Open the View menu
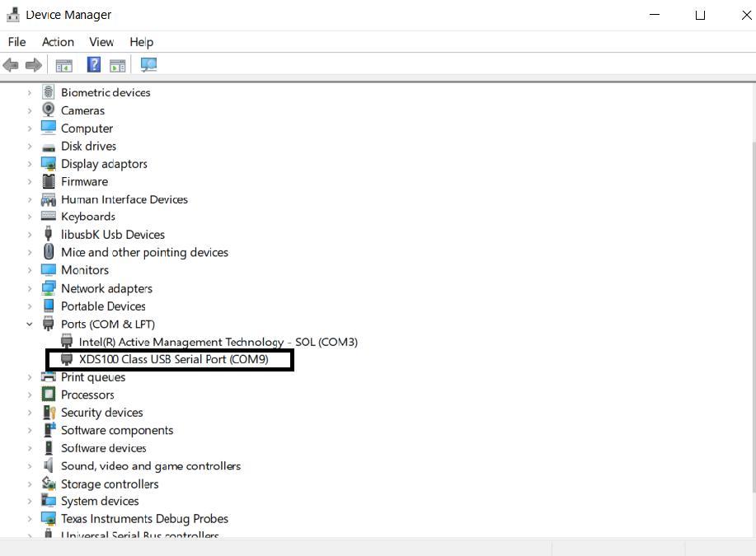756x556 pixels. pyautogui.click(x=101, y=42)
